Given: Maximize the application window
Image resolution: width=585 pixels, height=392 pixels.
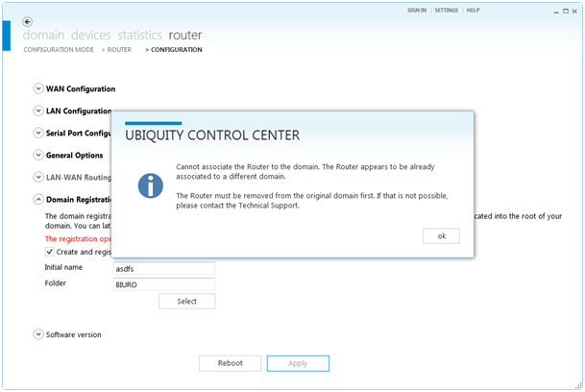Looking at the screenshot, I should click(x=566, y=12).
